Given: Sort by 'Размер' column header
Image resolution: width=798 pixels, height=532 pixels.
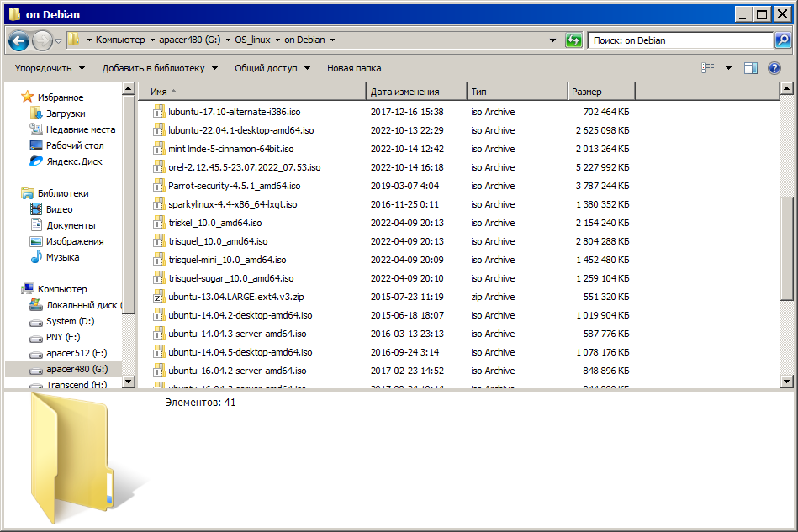Looking at the screenshot, I should click(x=601, y=92).
